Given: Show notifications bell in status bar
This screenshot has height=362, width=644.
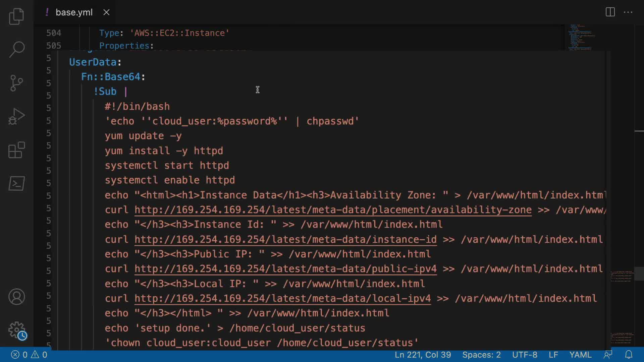Looking at the screenshot, I should (629, 355).
